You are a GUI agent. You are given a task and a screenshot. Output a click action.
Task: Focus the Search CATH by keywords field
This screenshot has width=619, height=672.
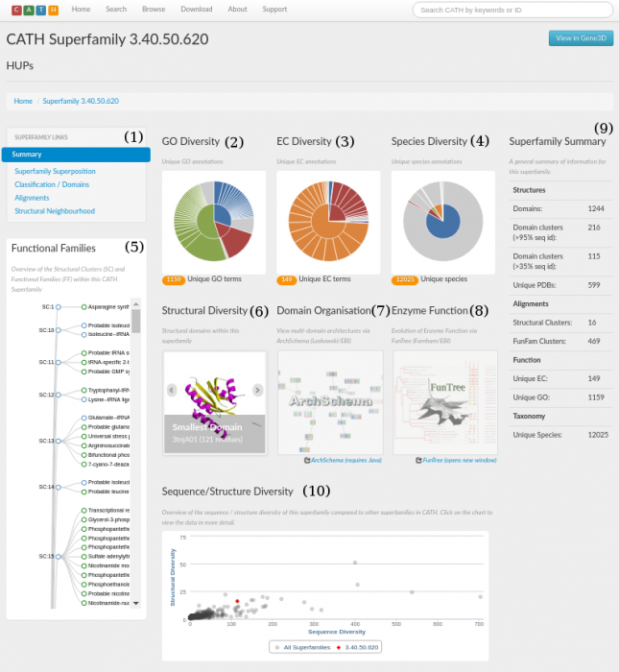click(512, 10)
